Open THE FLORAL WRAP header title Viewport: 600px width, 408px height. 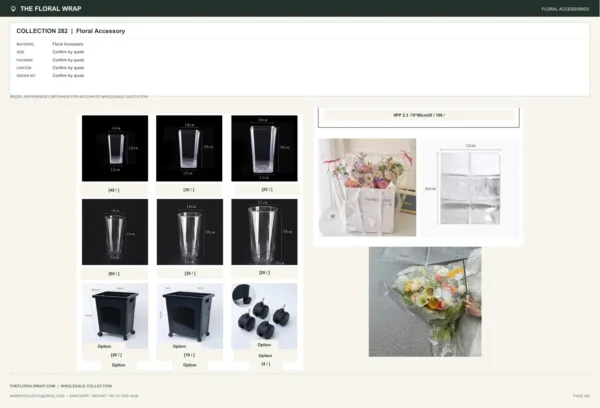[x=51, y=9]
